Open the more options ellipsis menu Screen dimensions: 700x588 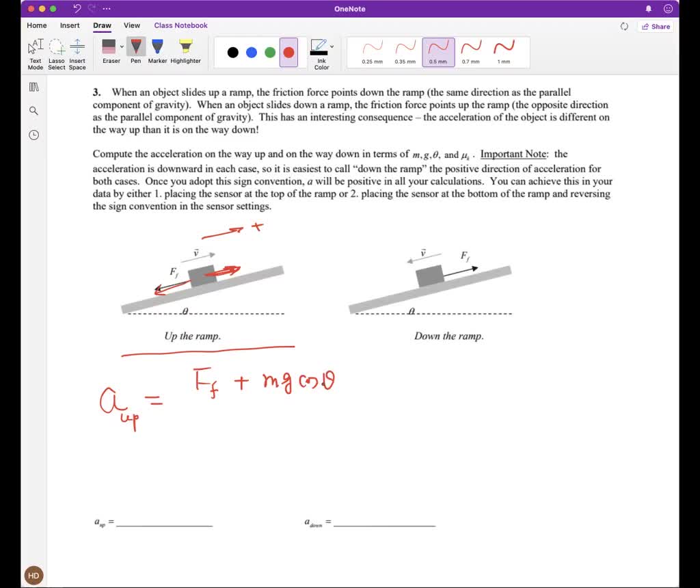(x=106, y=8)
